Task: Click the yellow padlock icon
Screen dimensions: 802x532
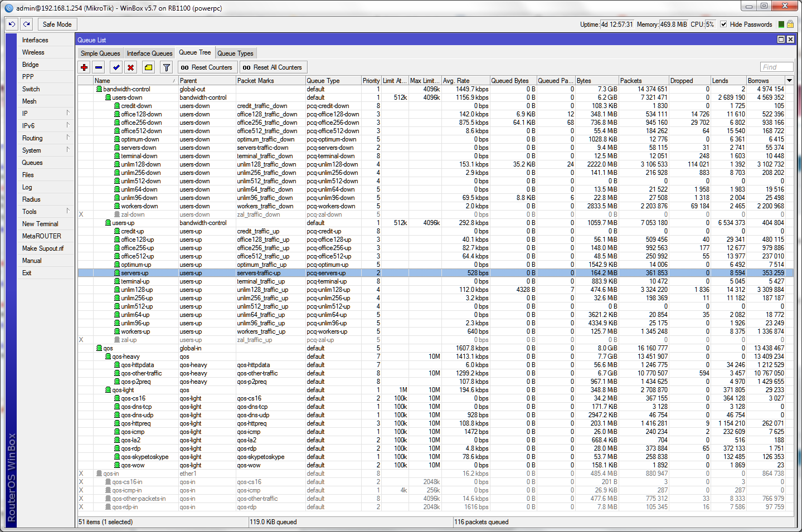Action: coord(790,24)
